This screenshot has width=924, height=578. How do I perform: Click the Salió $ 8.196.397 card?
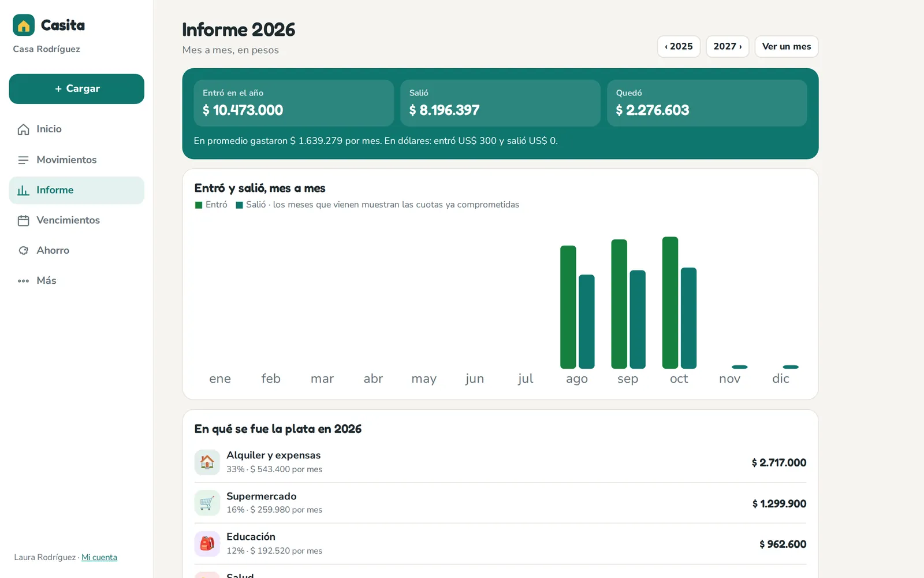click(x=500, y=103)
